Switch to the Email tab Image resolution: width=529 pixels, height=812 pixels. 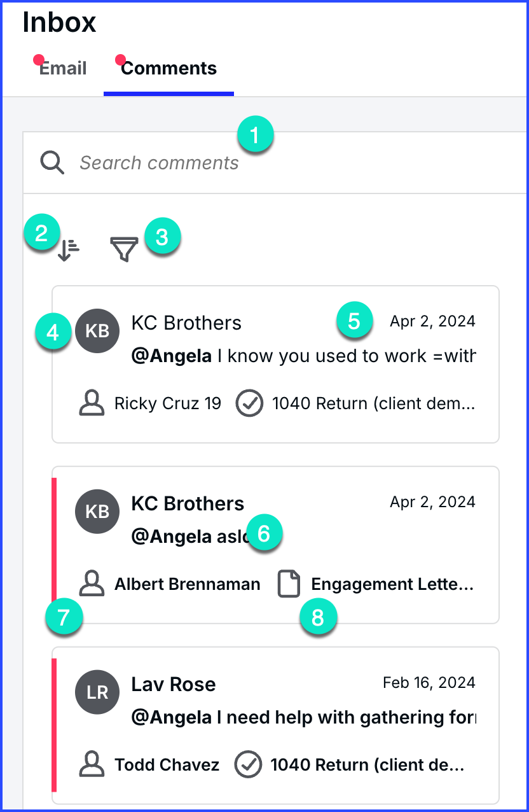point(63,69)
